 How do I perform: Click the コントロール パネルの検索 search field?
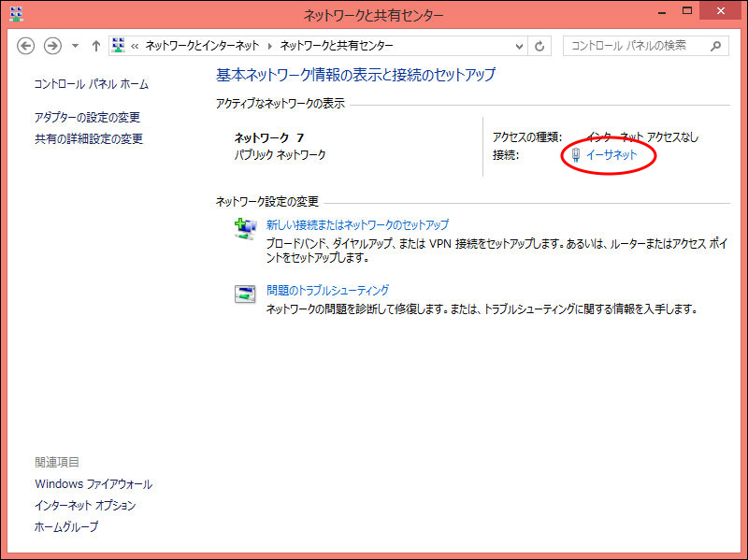[634, 46]
